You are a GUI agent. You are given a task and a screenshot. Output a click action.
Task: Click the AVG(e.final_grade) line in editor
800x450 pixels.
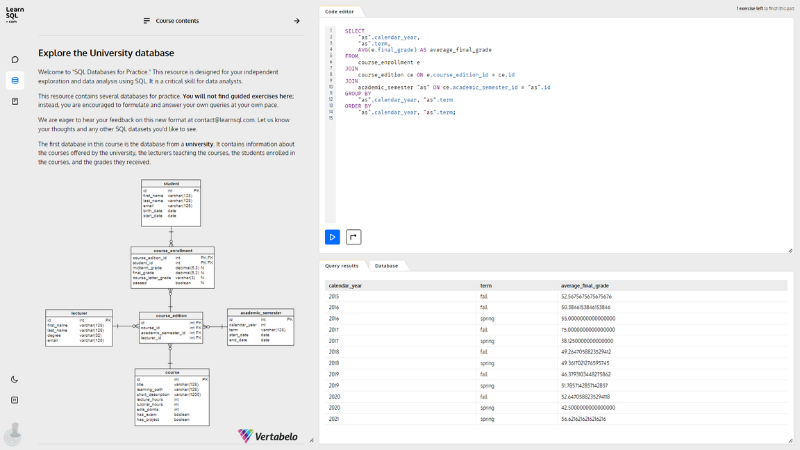pos(424,50)
